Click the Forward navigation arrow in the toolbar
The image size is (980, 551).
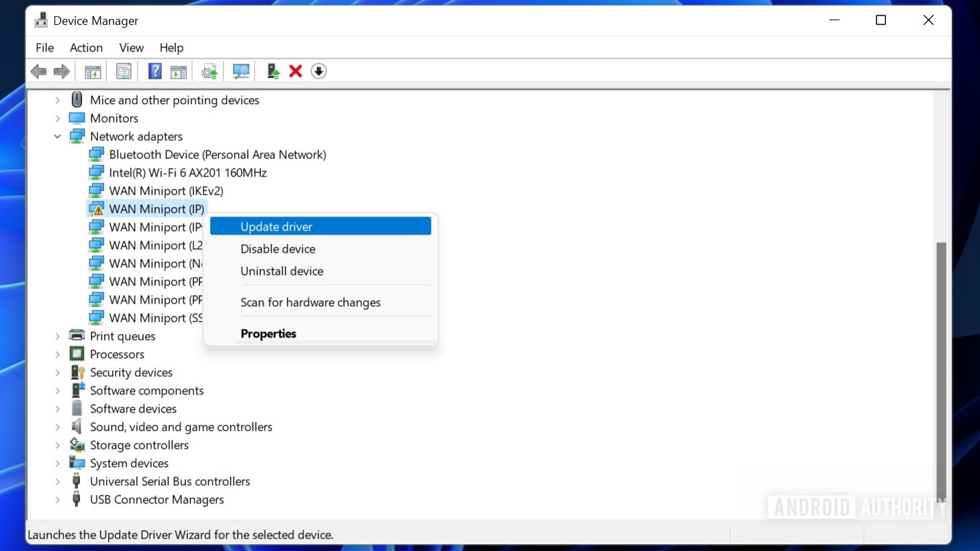pyautogui.click(x=61, y=71)
